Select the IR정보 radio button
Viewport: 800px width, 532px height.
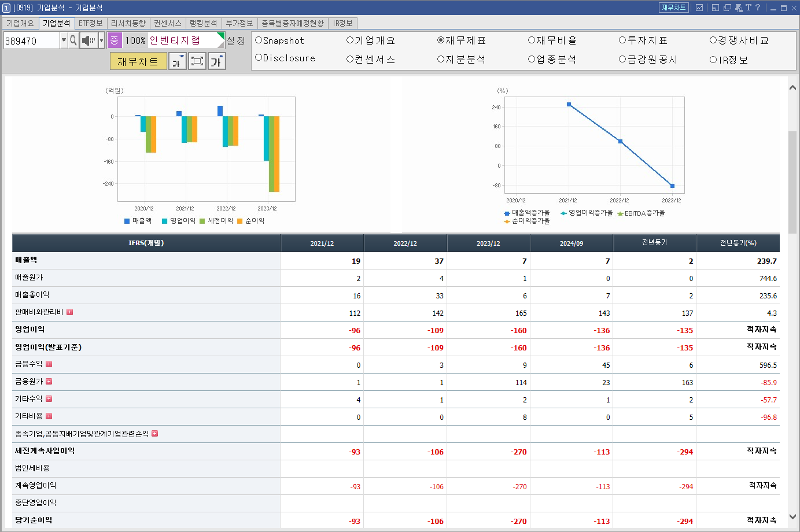[713, 60]
